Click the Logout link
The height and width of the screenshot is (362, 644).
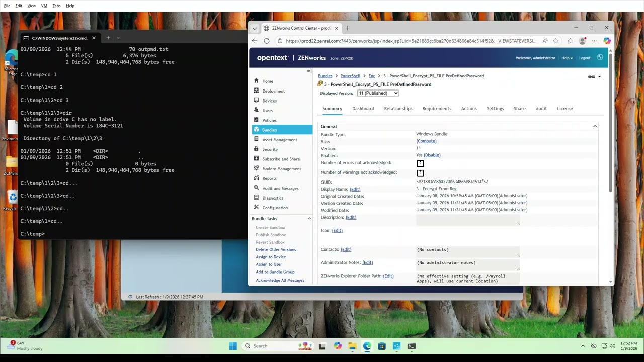(x=585, y=58)
